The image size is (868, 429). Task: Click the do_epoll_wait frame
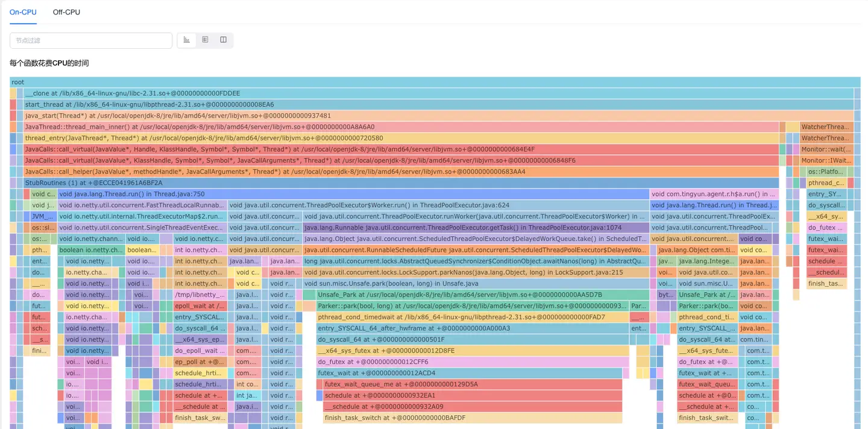click(x=200, y=351)
